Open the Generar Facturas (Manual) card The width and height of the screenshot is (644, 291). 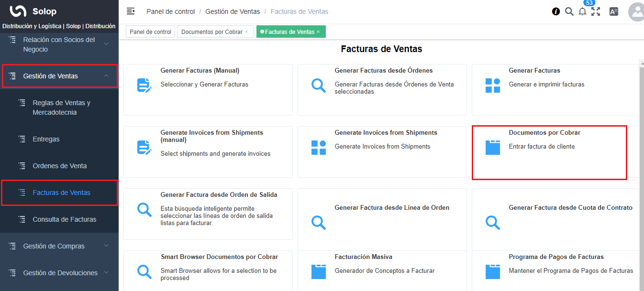tap(208, 89)
